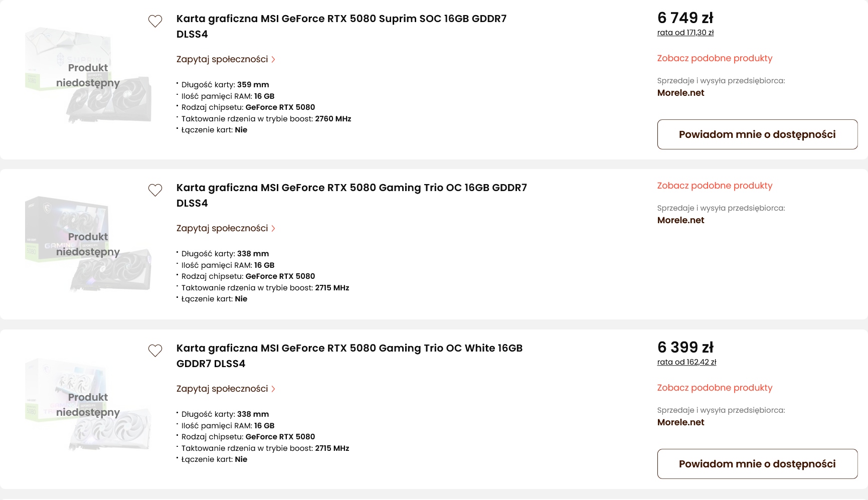
Task: Click the 6 749 zł price
Action: point(685,18)
